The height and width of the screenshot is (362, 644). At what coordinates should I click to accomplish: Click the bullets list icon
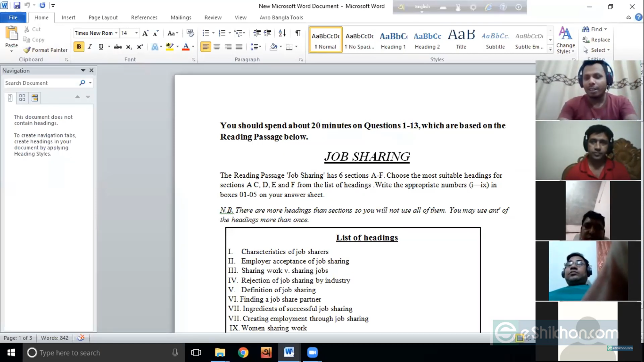[x=206, y=33]
